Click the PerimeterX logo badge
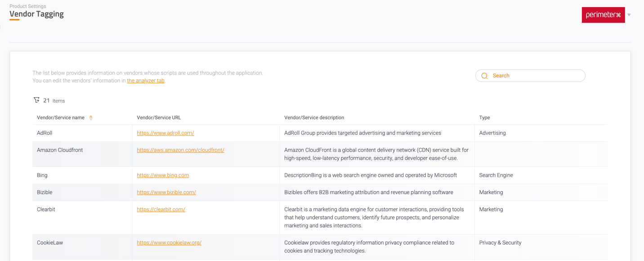 tap(603, 15)
